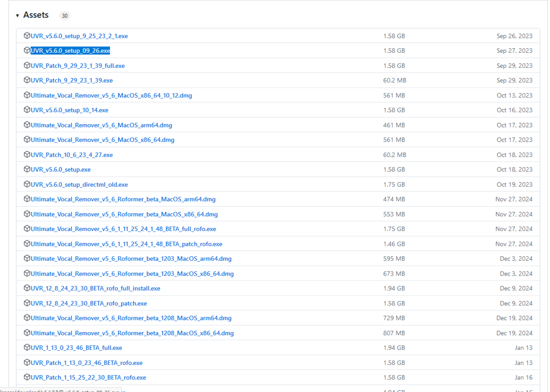Download UVR_v5.6.0_setup_9_25_23_2_1.exe
This screenshot has height=392, width=550.
click(79, 36)
